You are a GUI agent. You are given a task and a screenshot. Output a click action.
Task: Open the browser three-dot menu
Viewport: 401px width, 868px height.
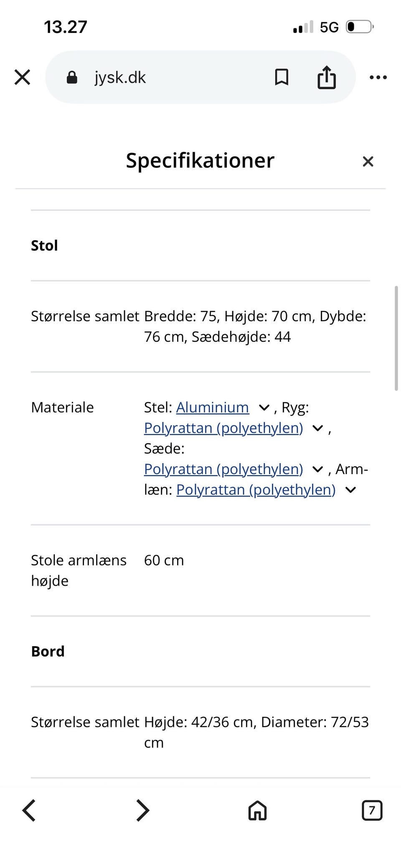tap(378, 77)
